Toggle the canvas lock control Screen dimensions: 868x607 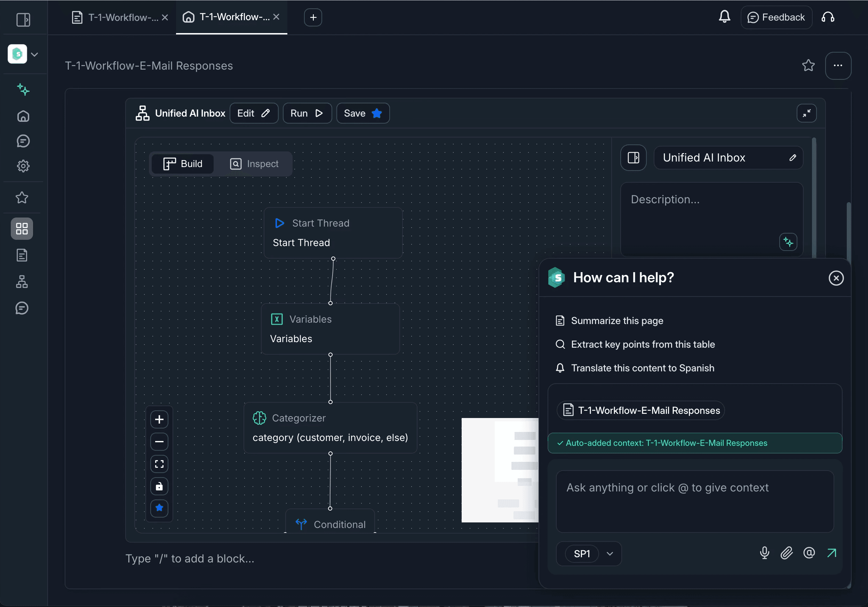(159, 486)
